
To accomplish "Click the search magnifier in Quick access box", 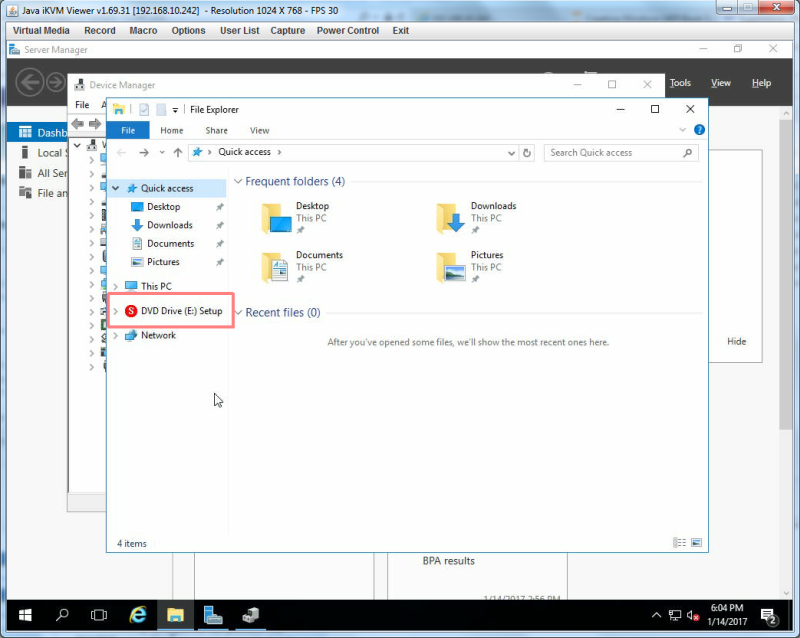I will point(687,153).
